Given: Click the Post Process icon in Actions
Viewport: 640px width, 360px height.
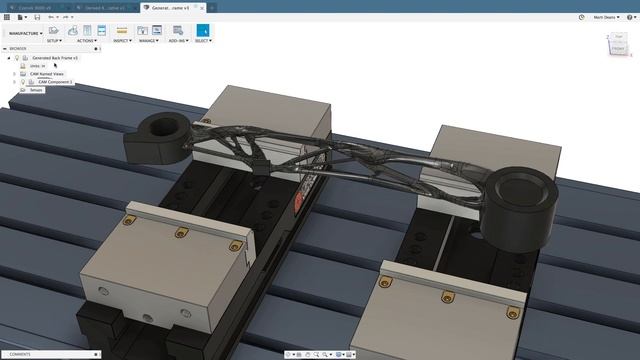Looking at the screenshot, I should pyautogui.click(x=87, y=31).
